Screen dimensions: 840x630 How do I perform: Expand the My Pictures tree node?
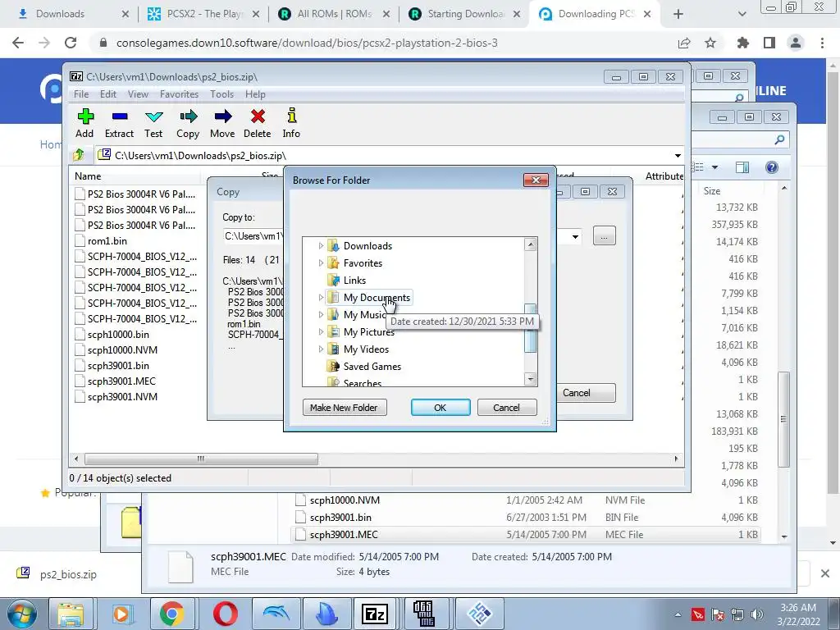click(x=321, y=331)
